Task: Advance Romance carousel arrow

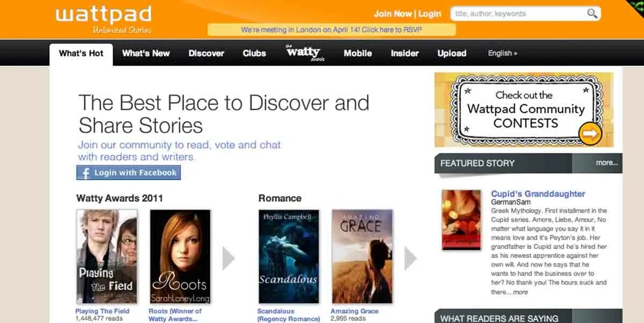Action: click(x=411, y=258)
